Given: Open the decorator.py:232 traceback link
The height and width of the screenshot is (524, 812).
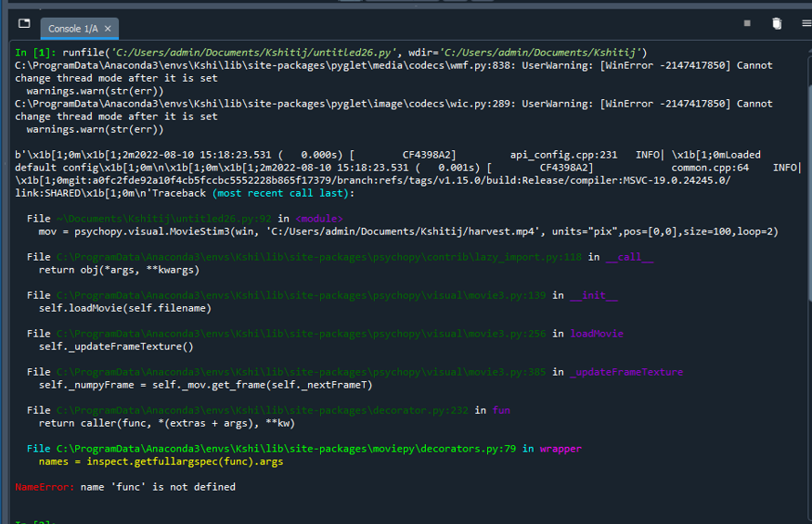Looking at the screenshot, I should (262, 410).
